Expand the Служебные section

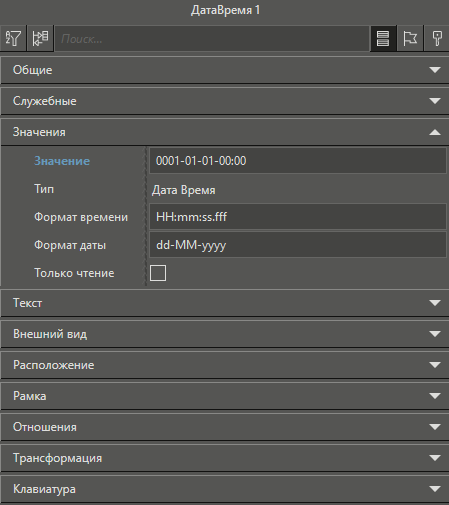coord(225,101)
